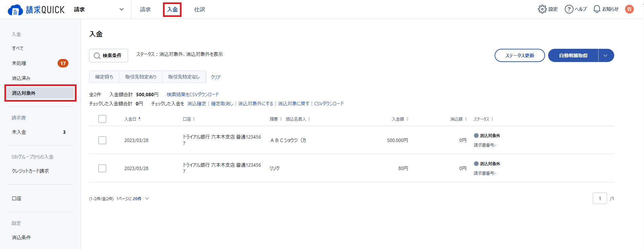Click 消込対象外 status in リソク row
Screen dimensions: 644x249
click(487, 164)
